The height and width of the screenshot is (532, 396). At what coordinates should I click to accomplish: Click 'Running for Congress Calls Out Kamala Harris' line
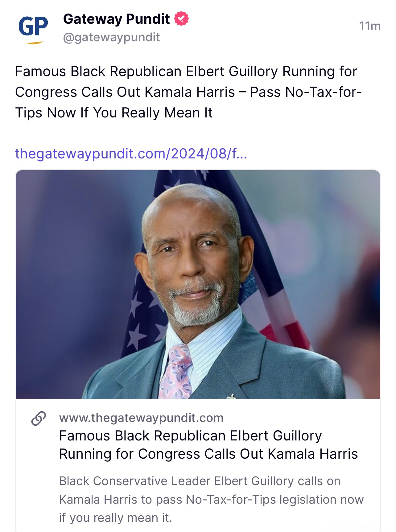pyautogui.click(x=208, y=454)
